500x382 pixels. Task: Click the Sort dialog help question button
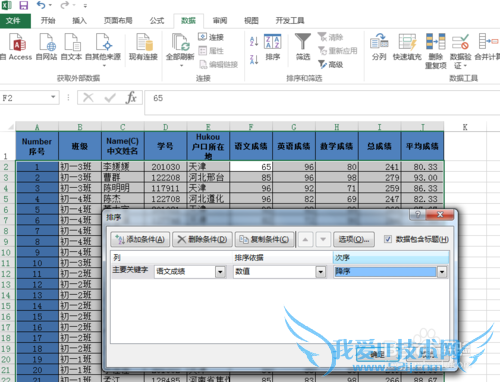418,214
